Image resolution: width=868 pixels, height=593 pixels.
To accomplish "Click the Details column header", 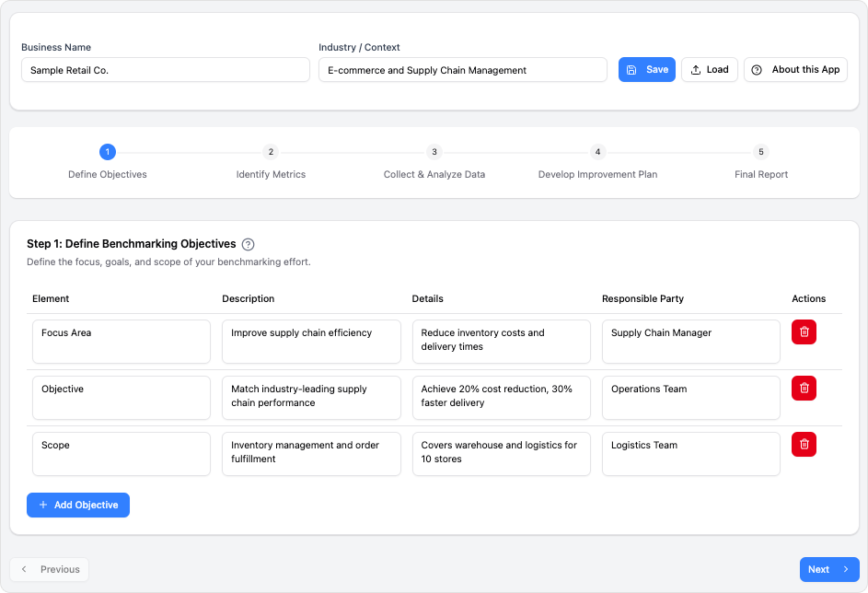I will (x=427, y=298).
